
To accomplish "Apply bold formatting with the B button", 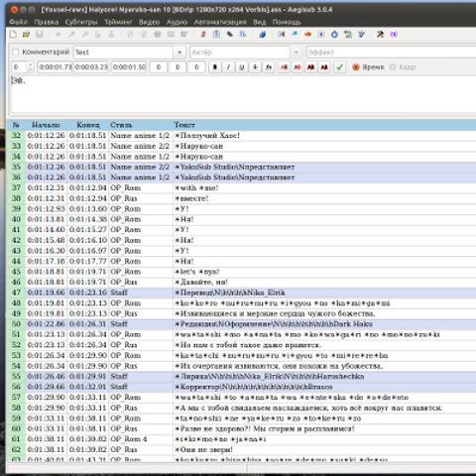I will (x=215, y=67).
